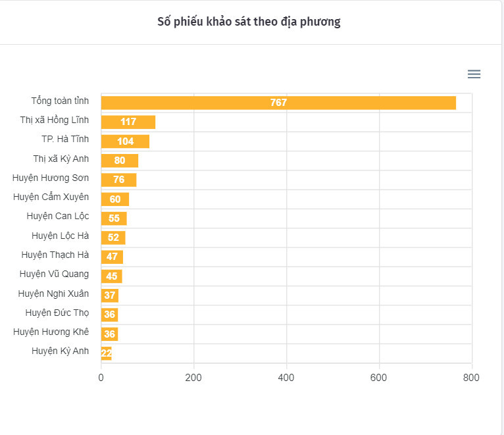Select the Huyện Vũ Quang bar
This screenshot has width=504, height=435.
tap(112, 276)
